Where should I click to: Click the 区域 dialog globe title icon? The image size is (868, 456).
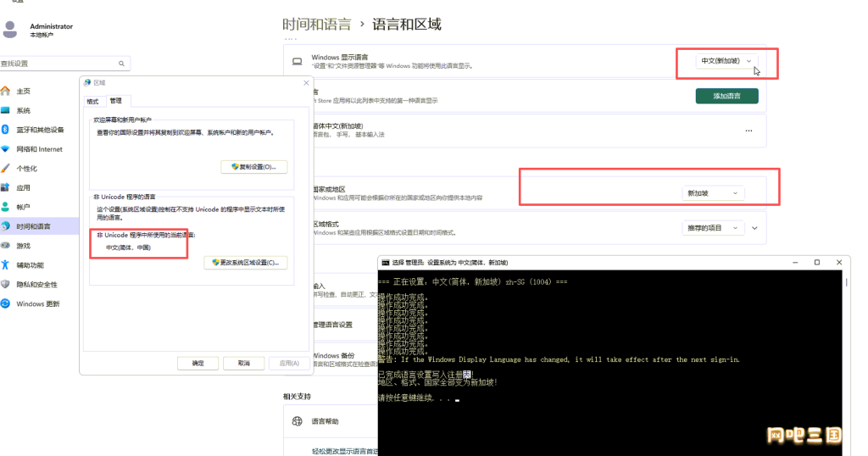[x=87, y=83]
